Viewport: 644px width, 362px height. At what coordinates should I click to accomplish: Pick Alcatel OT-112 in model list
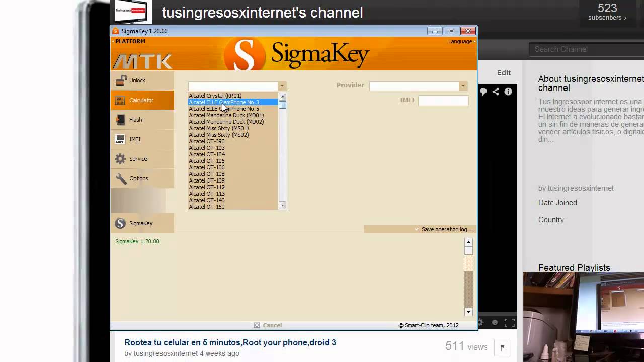click(233, 187)
